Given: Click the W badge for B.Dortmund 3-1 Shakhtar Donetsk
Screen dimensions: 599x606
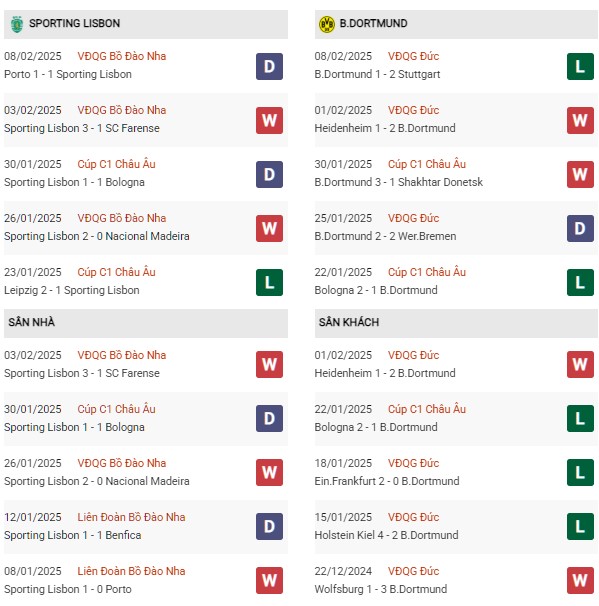Looking at the screenshot, I should click(x=580, y=174).
